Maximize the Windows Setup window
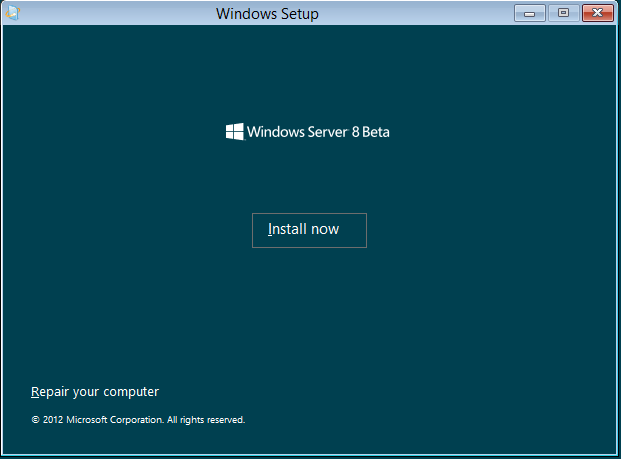The image size is (621, 459). click(563, 13)
